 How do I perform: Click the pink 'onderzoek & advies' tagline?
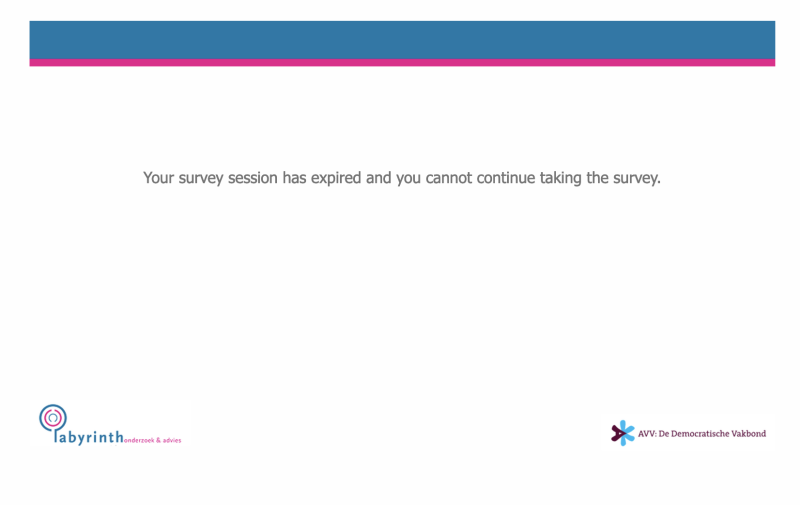(153, 440)
